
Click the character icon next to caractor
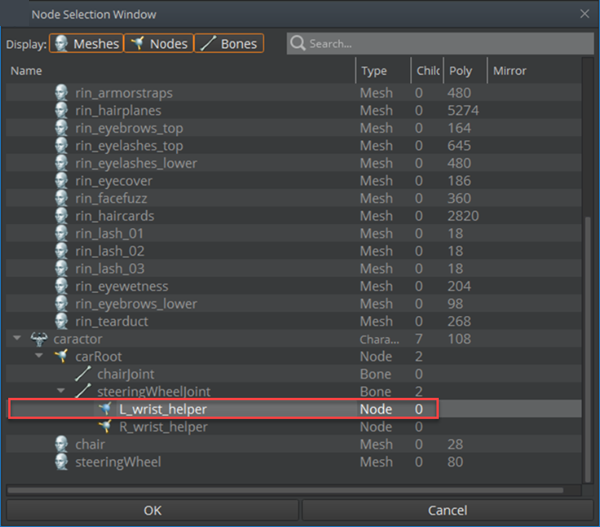pos(41,339)
